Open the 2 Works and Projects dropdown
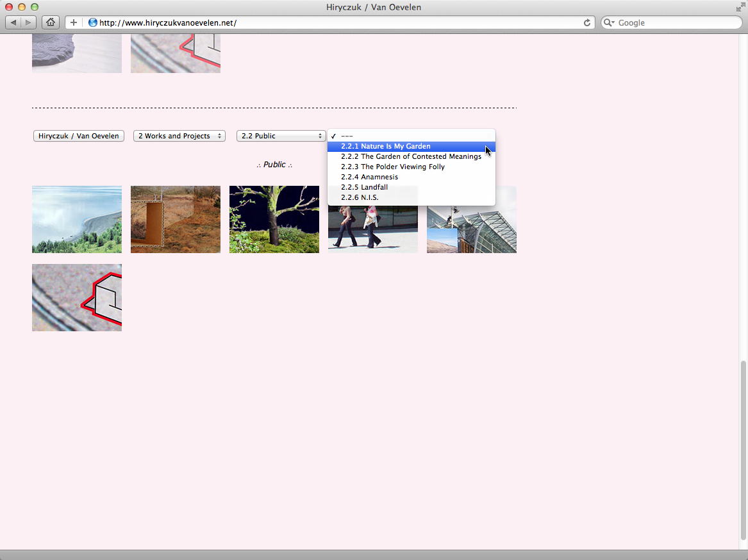The height and width of the screenshot is (560, 748). pyautogui.click(x=179, y=136)
